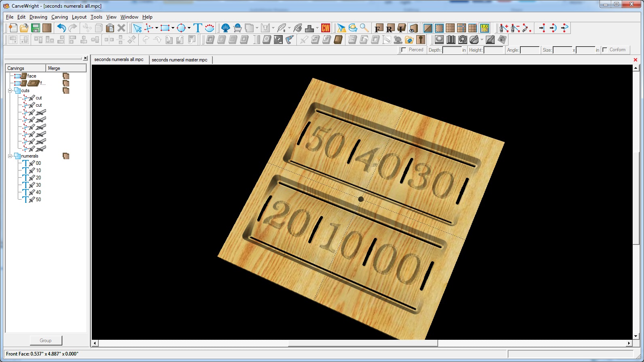644x362 pixels.
Task: Toggle the merge icon for cuts group
Action: [x=66, y=90]
